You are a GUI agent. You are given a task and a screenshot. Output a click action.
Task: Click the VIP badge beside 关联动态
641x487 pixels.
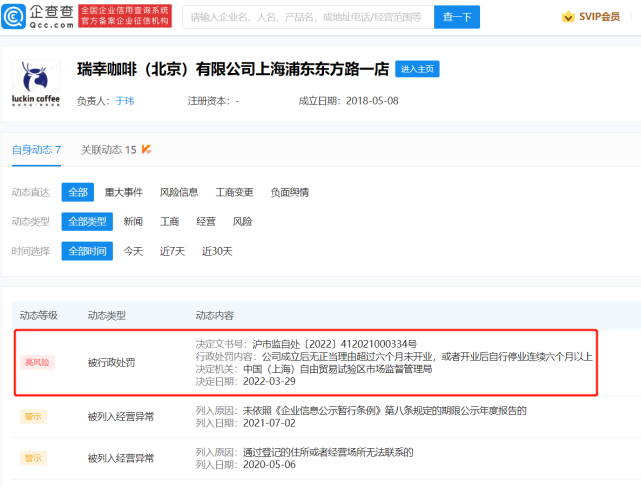click(146, 150)
